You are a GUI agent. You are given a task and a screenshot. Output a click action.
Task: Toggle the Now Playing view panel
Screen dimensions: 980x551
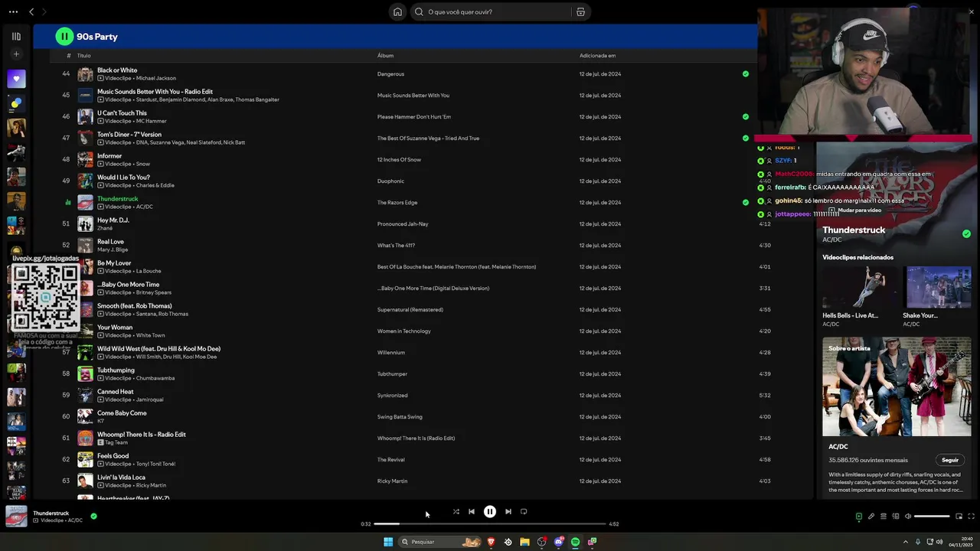(859, 516)
